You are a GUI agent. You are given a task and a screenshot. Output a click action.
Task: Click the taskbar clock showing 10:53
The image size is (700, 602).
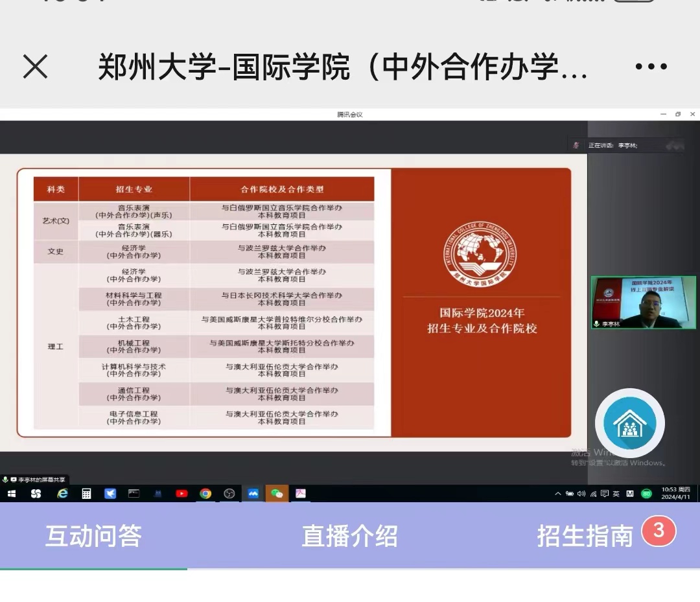click(670, 493)
